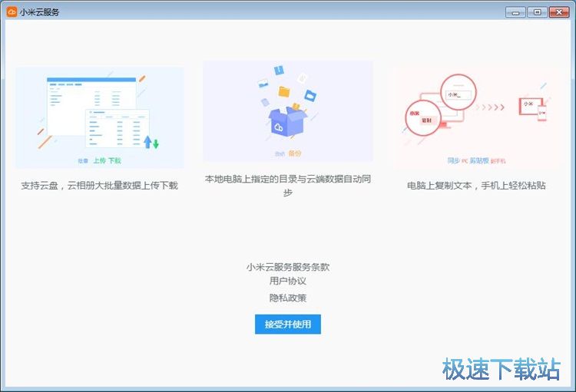Click the upload/download illustration thumbnail
The image size is (576, 392).
click(x=100, y=117)
